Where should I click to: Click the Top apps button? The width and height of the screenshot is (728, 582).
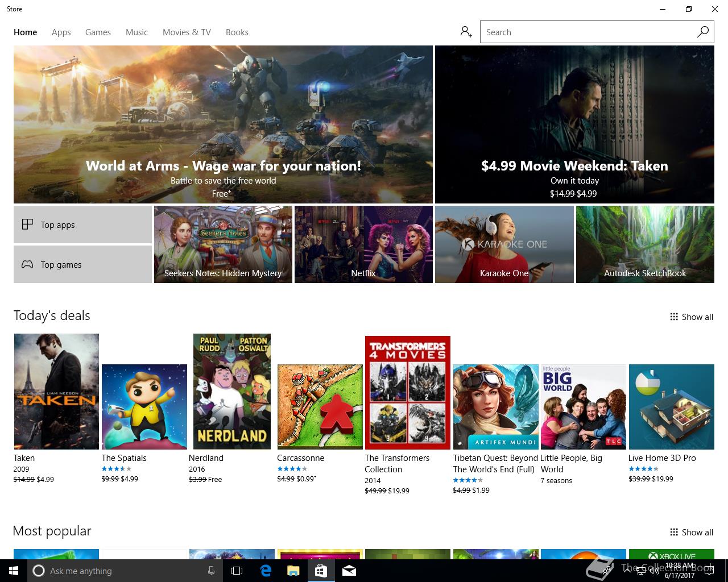[82, 225]
